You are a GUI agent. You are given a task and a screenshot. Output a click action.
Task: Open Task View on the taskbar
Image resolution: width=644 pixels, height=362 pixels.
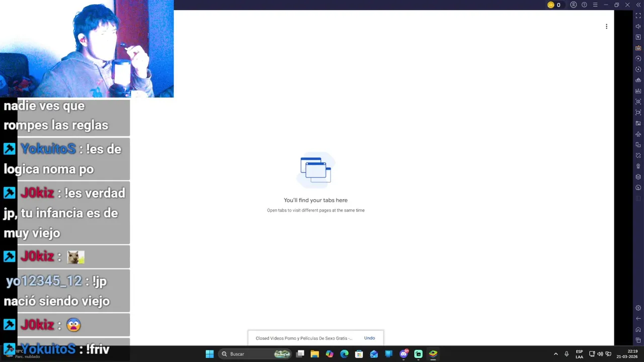300,354
